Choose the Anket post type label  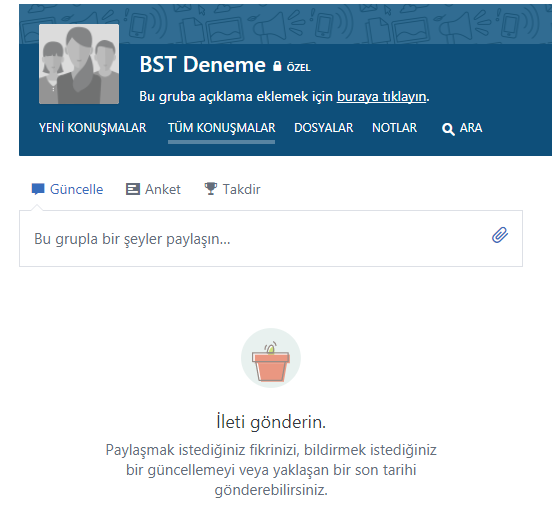pos(163,189)
